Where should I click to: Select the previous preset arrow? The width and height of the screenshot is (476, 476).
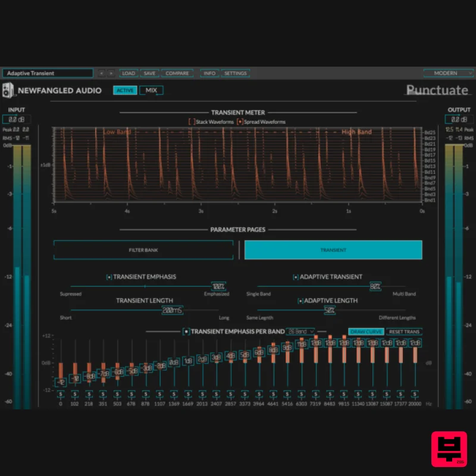click(x=102, y=73)
